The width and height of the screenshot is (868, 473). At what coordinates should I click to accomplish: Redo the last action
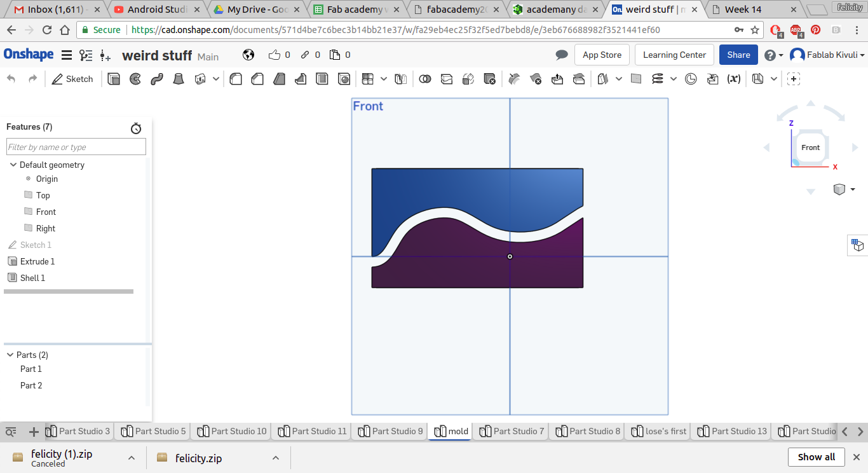tap(32, 79)
